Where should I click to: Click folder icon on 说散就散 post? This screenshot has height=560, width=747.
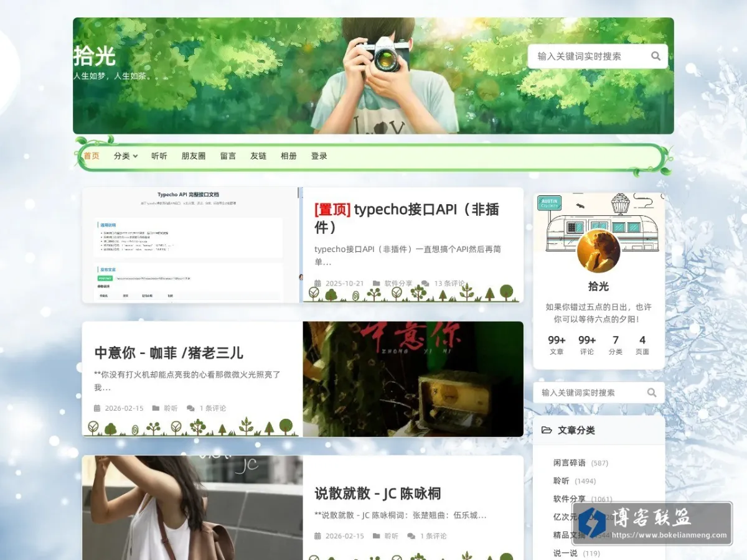[x=376, y=536]
